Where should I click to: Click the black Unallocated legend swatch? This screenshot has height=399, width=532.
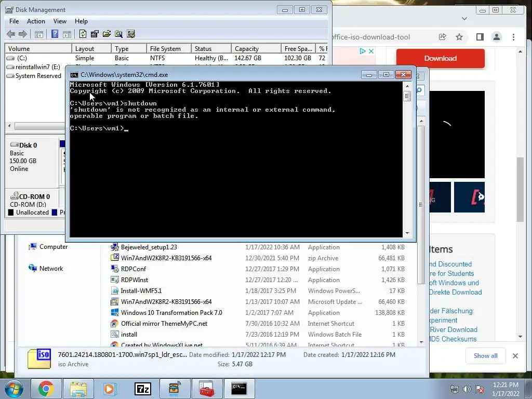tap(11, 212)
